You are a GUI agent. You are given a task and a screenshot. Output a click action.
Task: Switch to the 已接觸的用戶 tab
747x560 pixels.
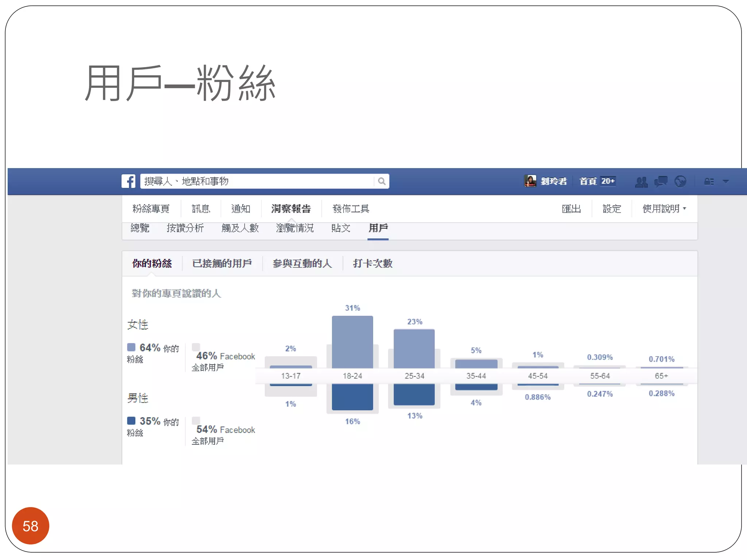(222, 263)
